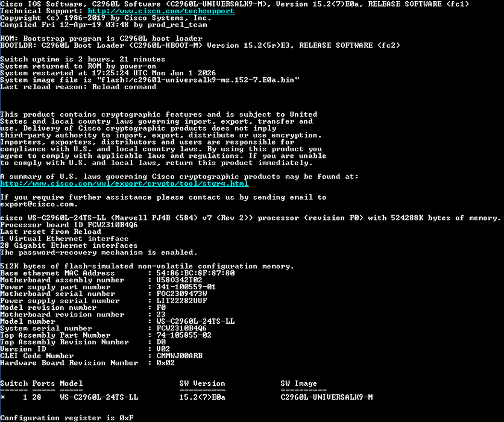Click the password-recovery mechanism line
Image resolution: width=504 pixels, height=422 pixels.
coord(99,253)
